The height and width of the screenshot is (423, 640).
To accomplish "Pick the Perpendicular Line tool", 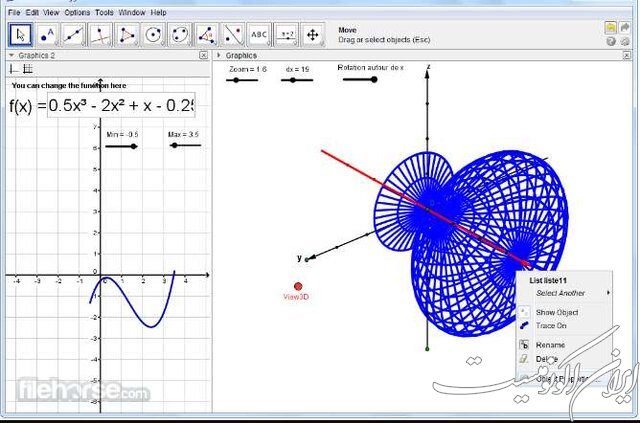I will click(x=100, y=35).
